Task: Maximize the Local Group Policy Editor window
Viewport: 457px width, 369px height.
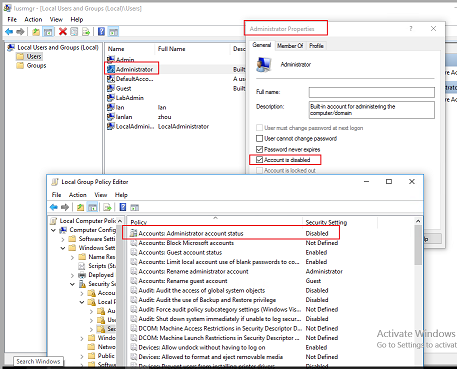Action: (x=389, y=181)
